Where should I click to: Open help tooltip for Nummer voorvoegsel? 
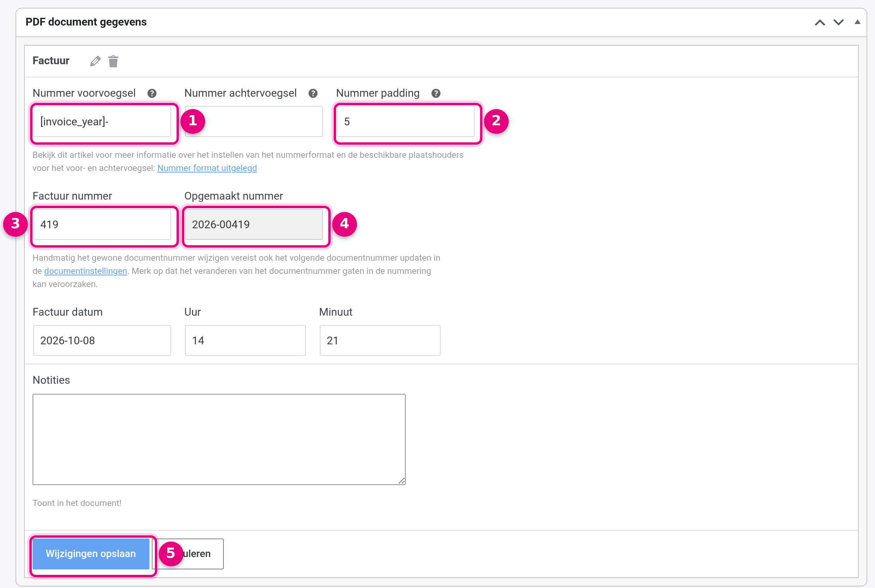pyautogui.click(x=152, y=93)
